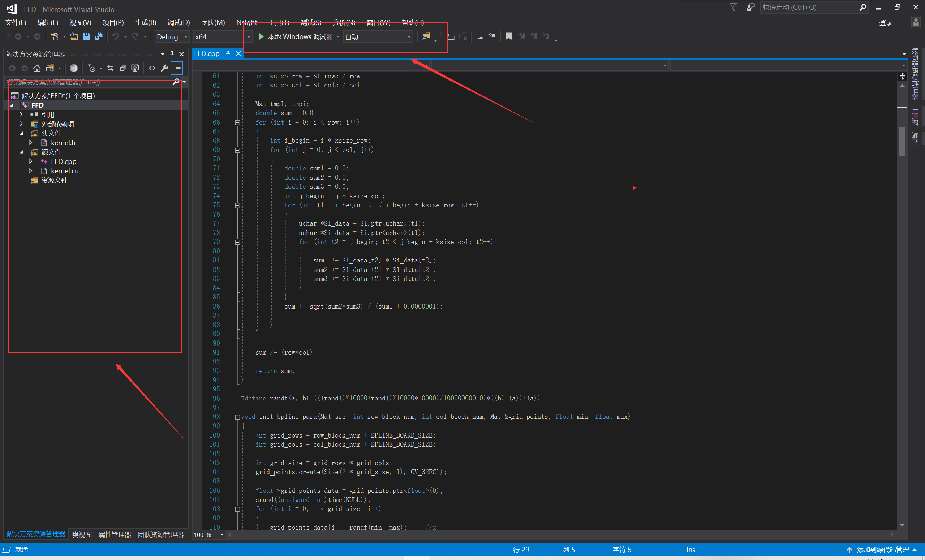Open the 生成(B) build menu
The image size is (925, 560).
coord(145,22)
